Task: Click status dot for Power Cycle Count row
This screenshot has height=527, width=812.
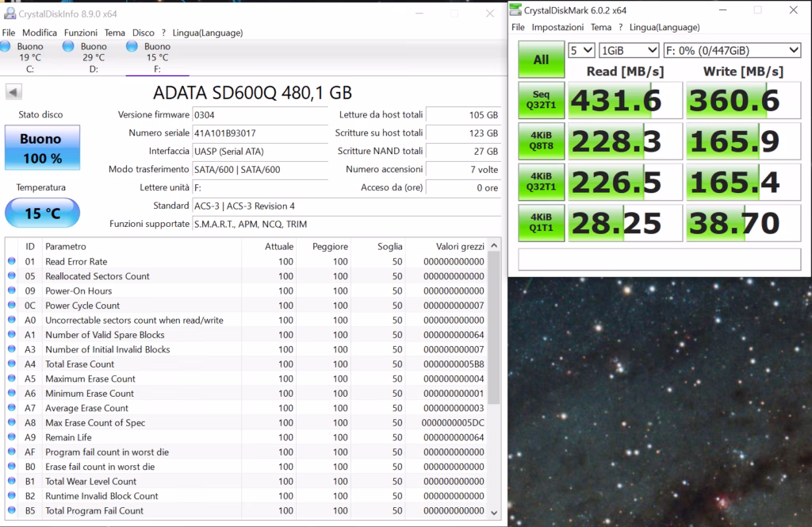Action: pos(11,306)
